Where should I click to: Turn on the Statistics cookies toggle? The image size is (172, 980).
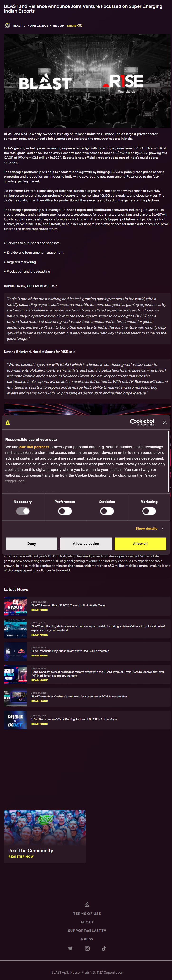pos(107,511)
